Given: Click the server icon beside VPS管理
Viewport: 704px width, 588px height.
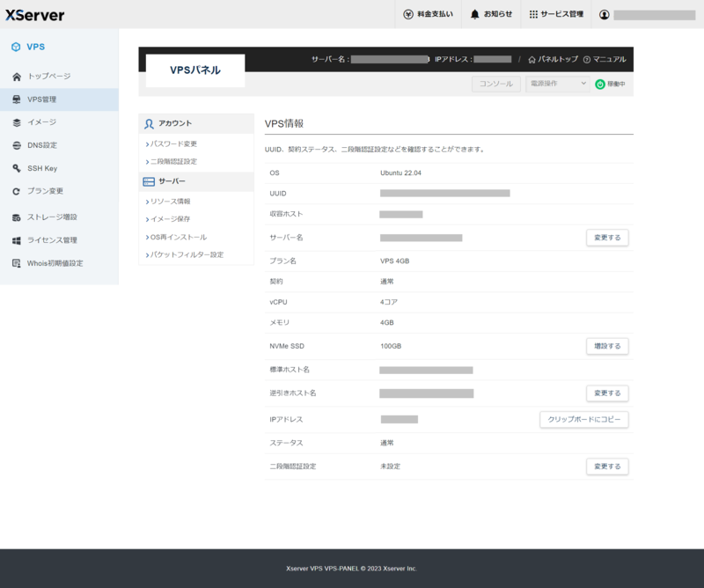Looking at the screenshot, I should coord(17,99).
